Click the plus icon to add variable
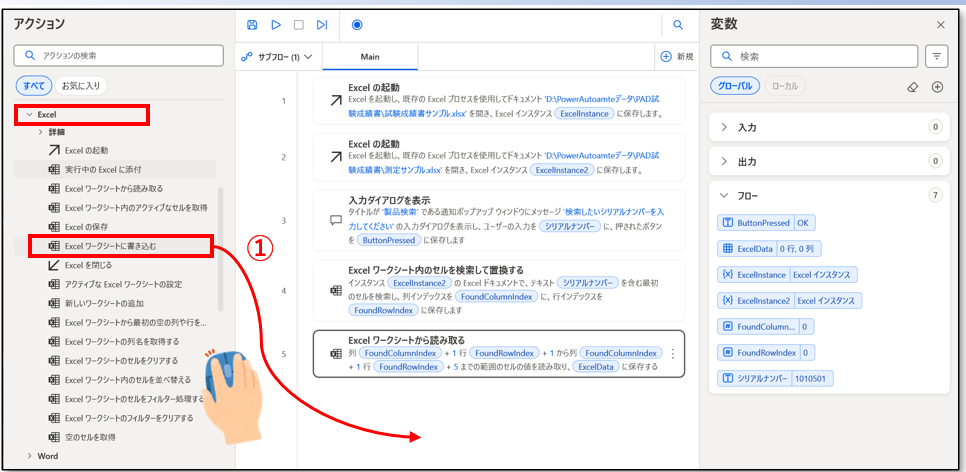The width and height of the screenshot is (966, 472). click(x=937, y=87)
